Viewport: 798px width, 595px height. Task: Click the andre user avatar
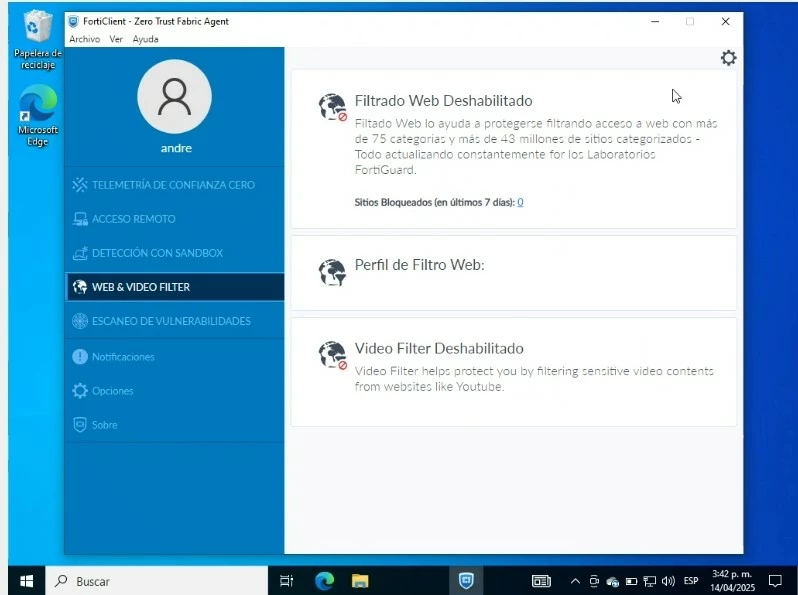coord(175,97)
